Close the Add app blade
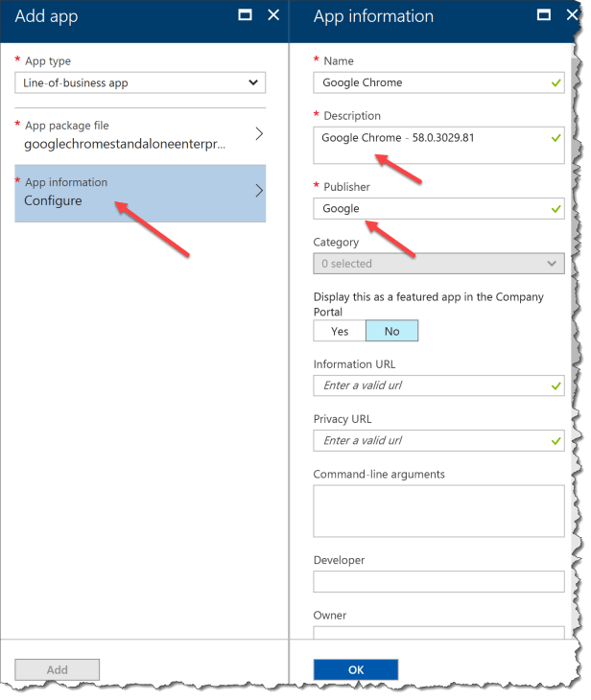 [273, 15]
